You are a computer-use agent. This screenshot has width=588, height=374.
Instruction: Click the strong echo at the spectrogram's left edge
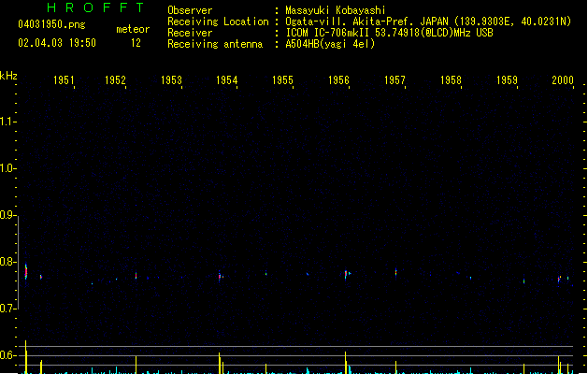26,271
